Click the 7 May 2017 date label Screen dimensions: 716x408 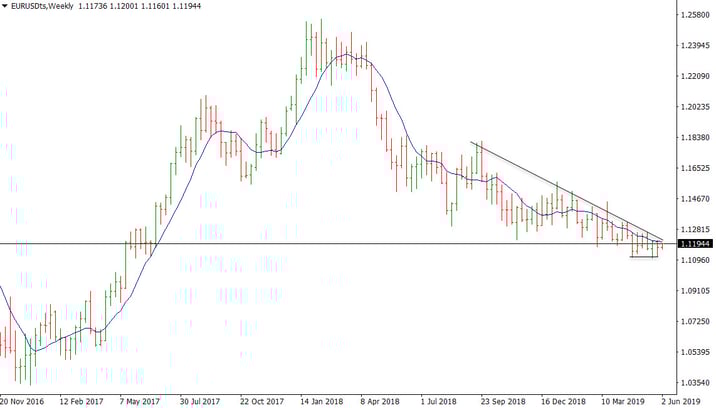tap(140, 402)
